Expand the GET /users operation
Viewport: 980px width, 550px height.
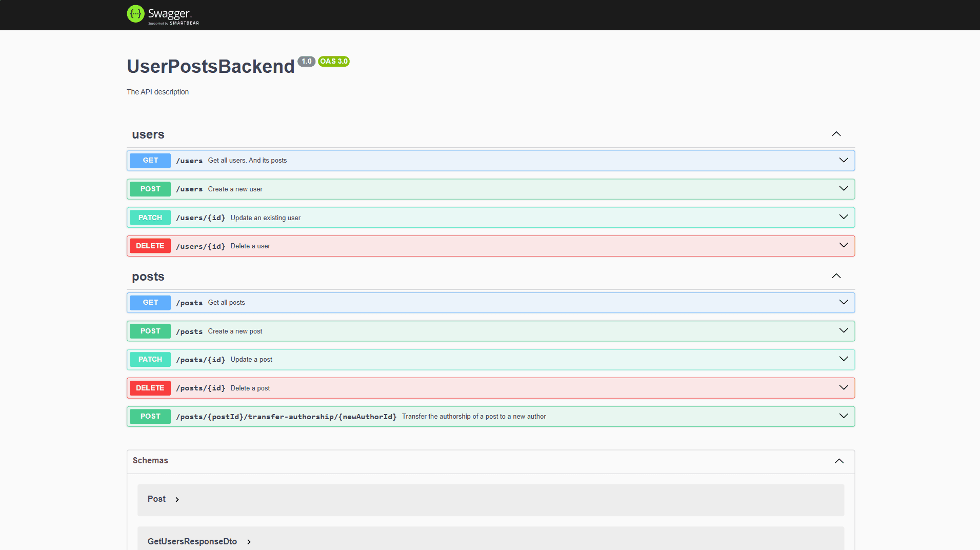click(844, 160)
